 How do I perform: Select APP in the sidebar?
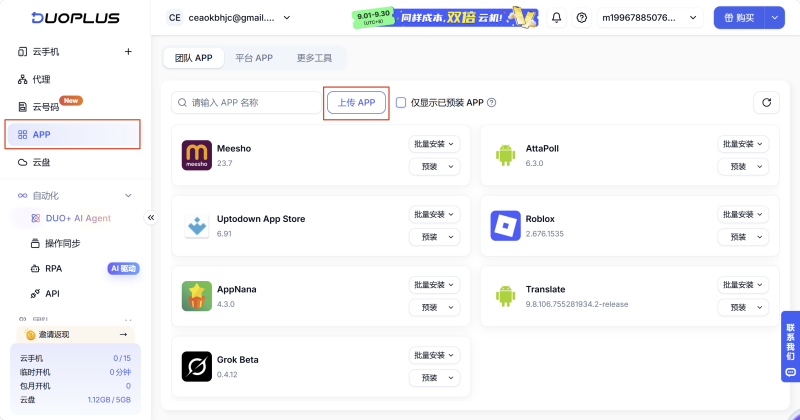(73, 134)
